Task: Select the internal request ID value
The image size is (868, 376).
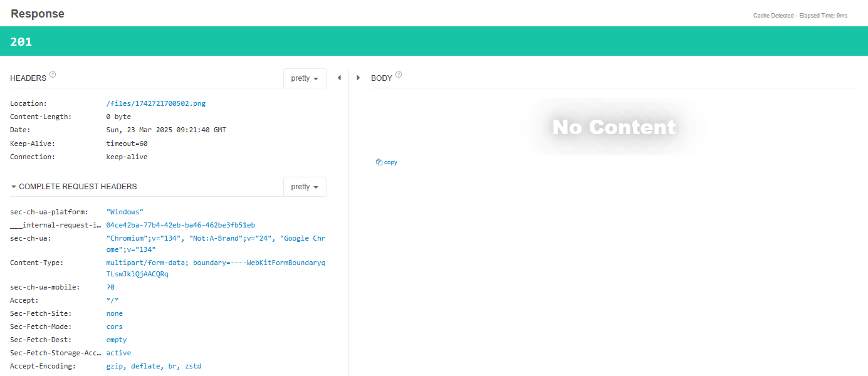Action: tap(180, 226)
